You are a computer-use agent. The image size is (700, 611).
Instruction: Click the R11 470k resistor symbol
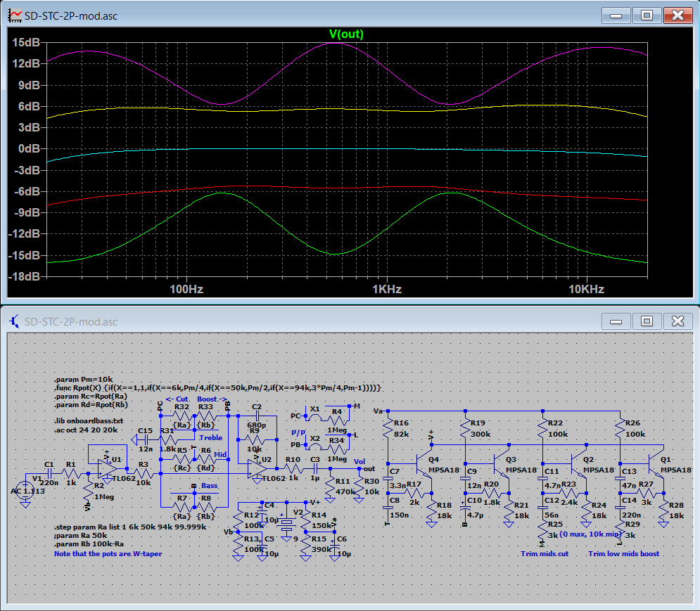coord(330,487)
